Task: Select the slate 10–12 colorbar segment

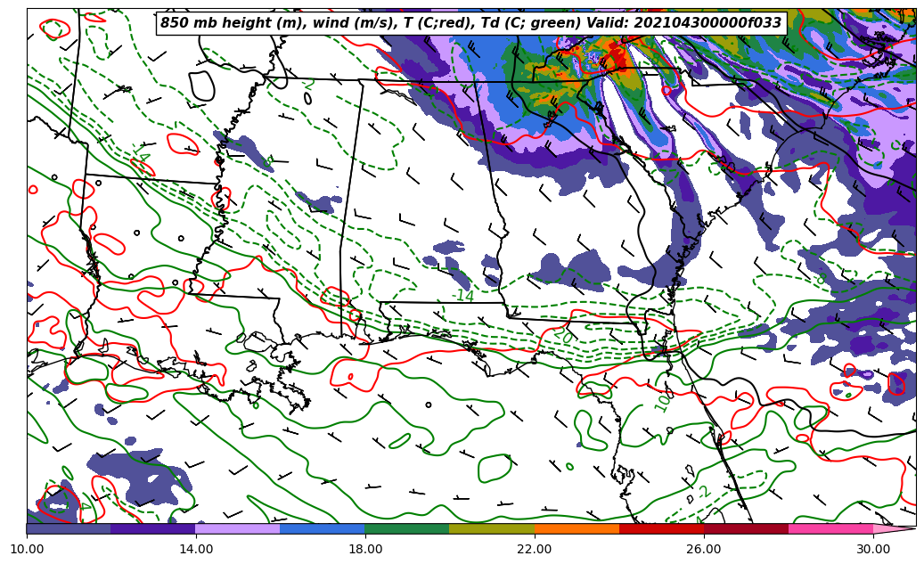Action: click(x=69, y=528)
